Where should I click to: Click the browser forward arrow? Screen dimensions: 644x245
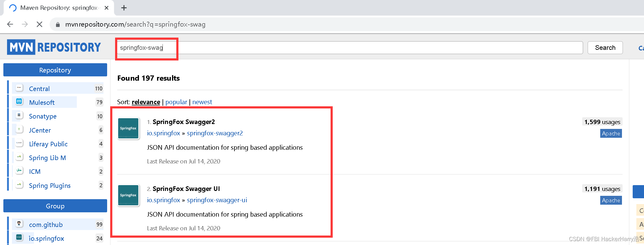[x=25, y=24]
